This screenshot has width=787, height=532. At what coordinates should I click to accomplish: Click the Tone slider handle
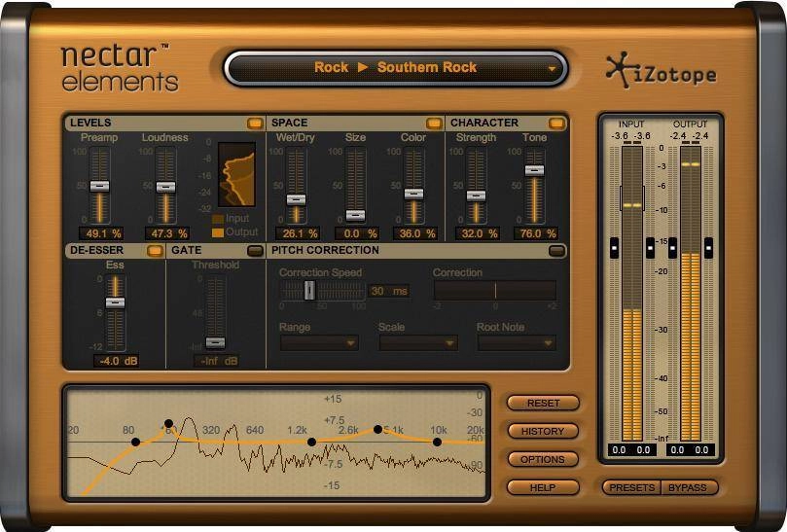(x=534, y=170)
